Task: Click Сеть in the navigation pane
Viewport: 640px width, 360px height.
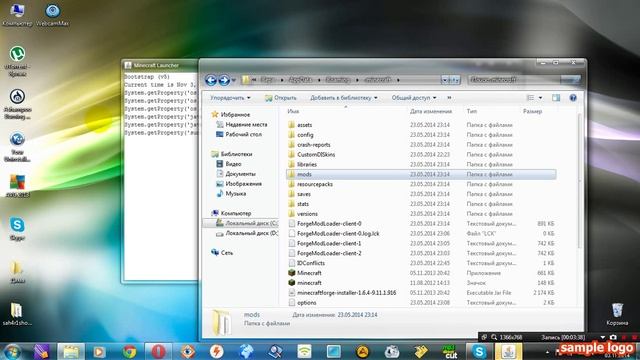Action: pyautogui.click(x=227, y=253)
